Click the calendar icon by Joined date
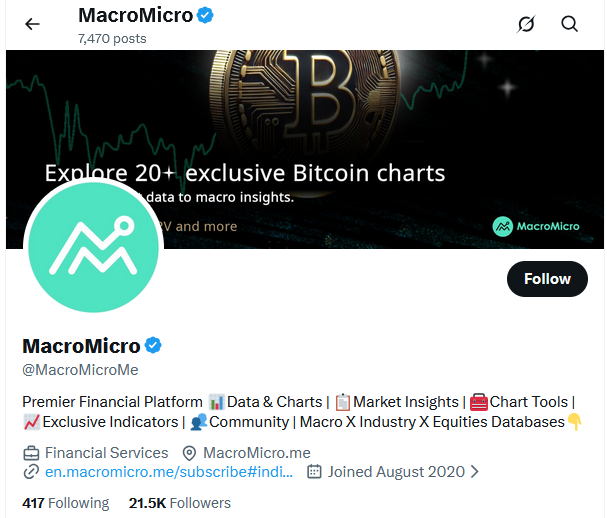The width and height of the screenshot is (607, 518). [x=314, y=471]
